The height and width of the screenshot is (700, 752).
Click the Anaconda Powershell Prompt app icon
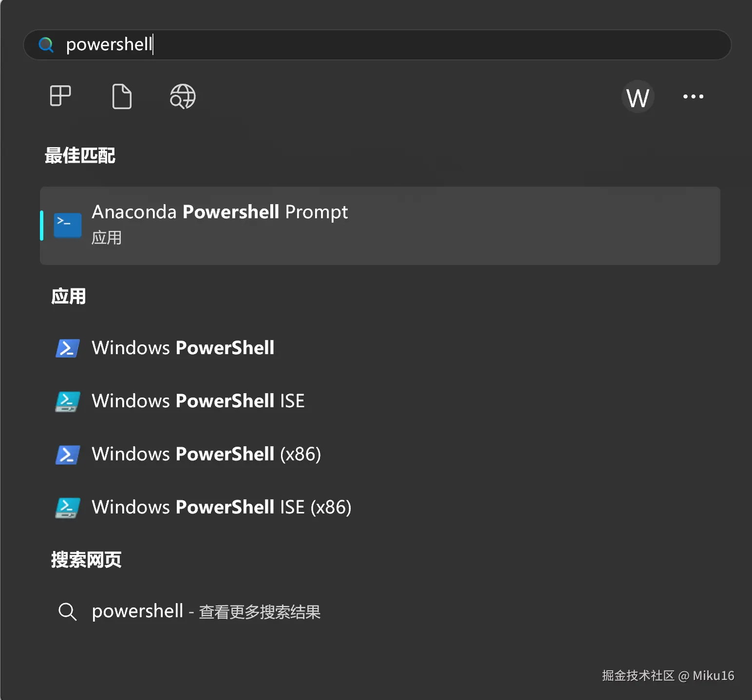[x=68, y=226]
